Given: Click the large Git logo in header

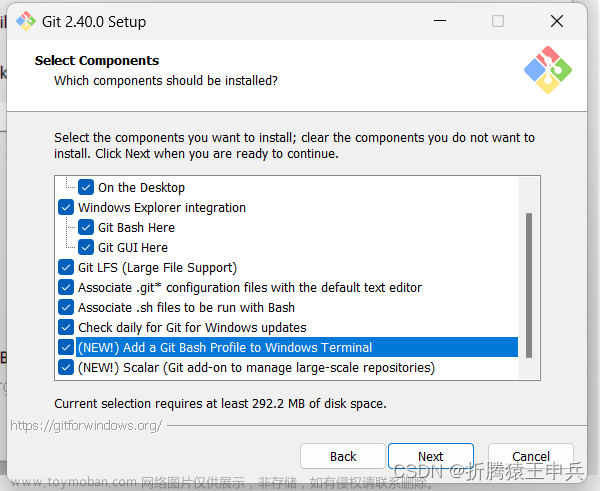Looking at the screenshot, I should tap(548, 70).
